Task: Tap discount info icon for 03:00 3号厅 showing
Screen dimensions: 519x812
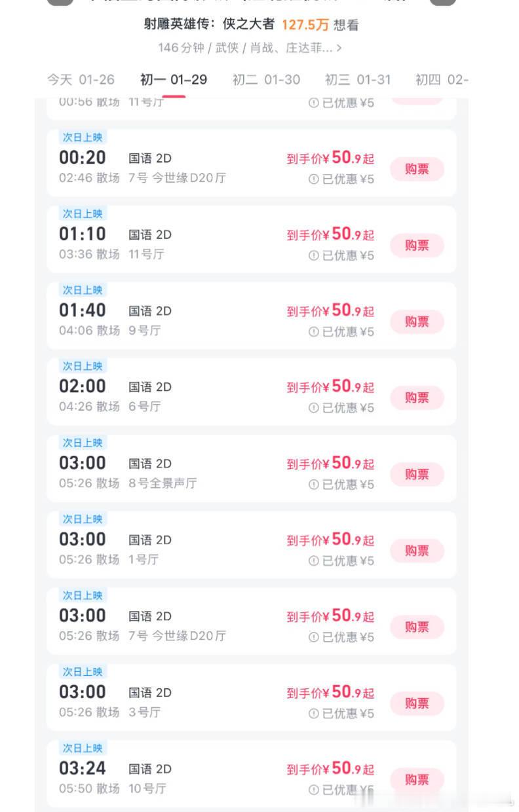Action: tap(314, 714)
